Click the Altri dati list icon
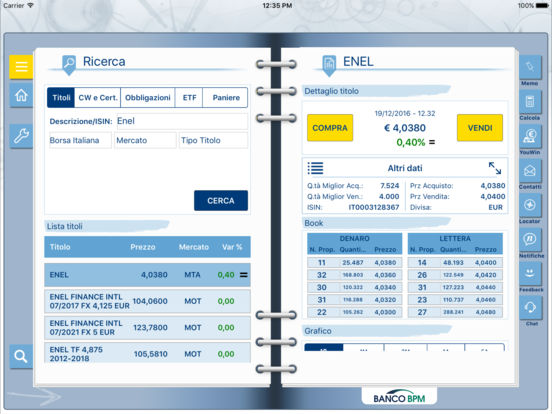Image resolution: width=552 pixels, height=414 pixels. point(315,168)
